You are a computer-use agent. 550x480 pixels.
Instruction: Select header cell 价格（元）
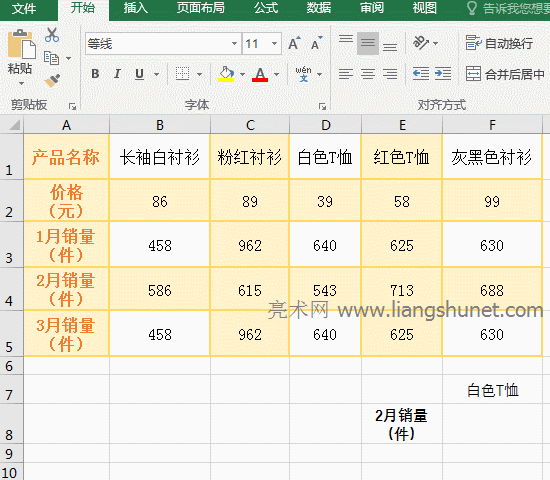point(66,201)
